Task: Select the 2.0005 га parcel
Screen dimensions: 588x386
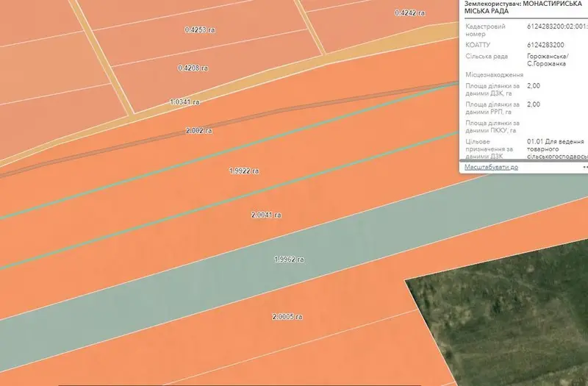Action: point(287,317)
